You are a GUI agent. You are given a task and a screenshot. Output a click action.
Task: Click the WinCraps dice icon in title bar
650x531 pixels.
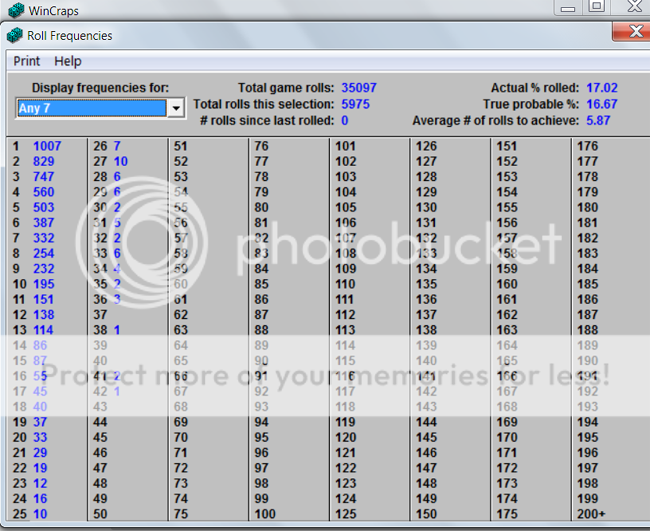[x=13, y=10]
